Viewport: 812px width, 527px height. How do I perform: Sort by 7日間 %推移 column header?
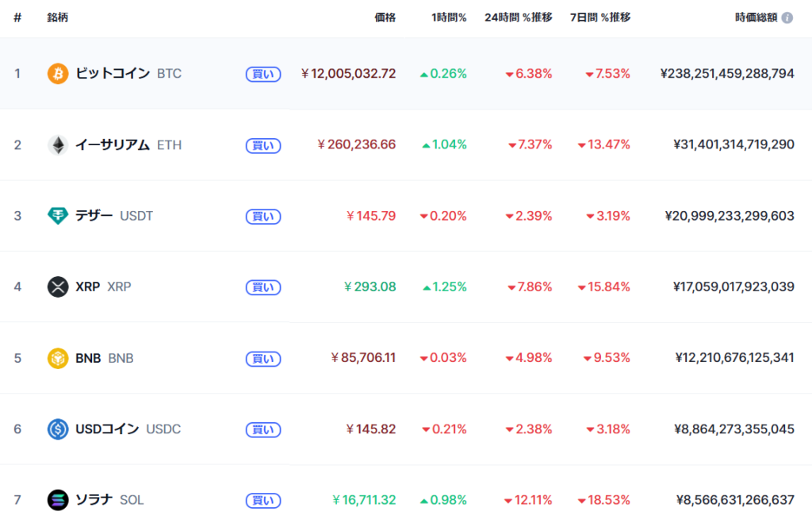600,17
